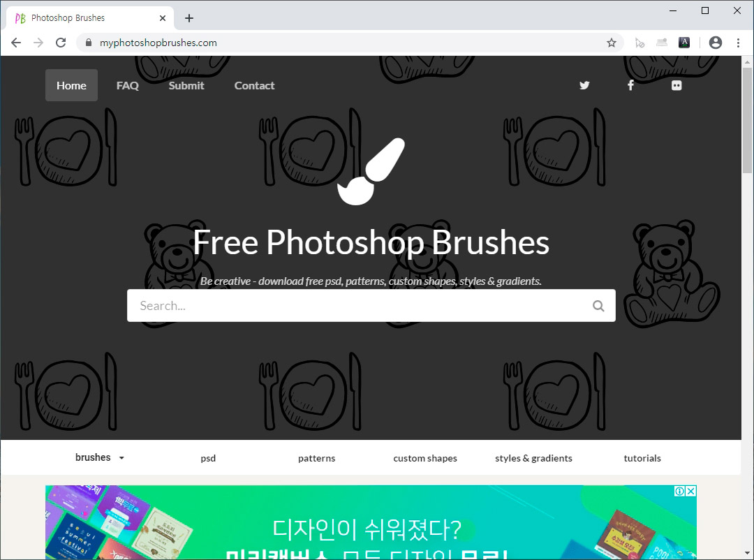Click the scrollbar up arrow
The image size is (754, 560).
747,61
